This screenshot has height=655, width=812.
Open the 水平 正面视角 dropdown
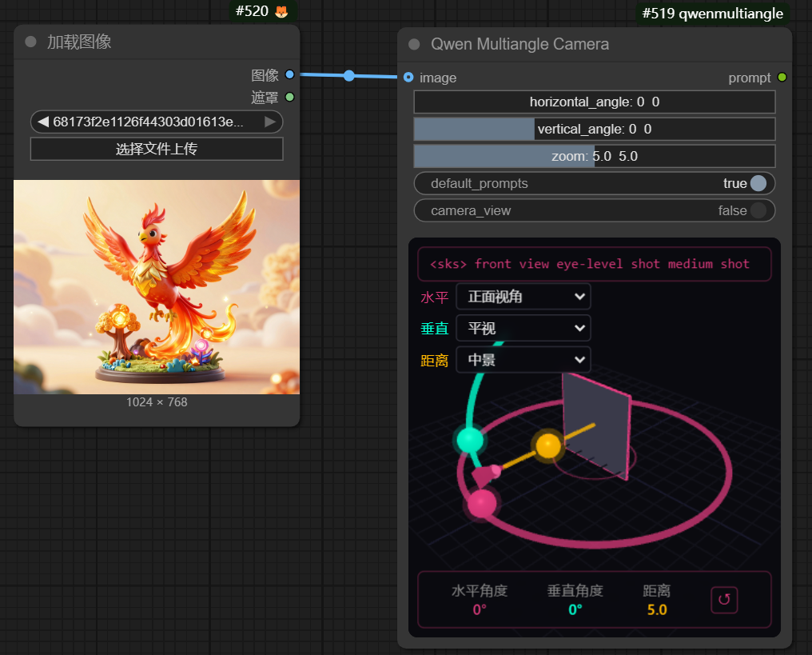point(523,297)
